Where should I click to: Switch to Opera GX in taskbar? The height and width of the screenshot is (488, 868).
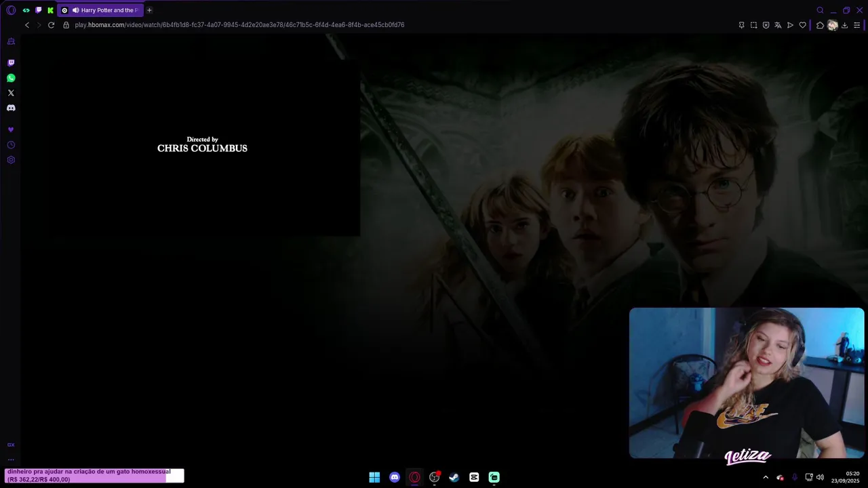414,477
